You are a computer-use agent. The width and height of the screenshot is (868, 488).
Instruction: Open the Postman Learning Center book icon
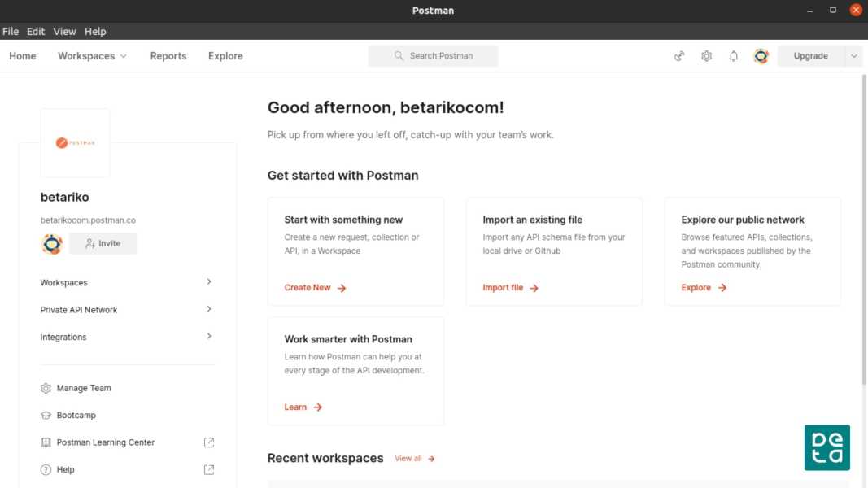[46, 442]
